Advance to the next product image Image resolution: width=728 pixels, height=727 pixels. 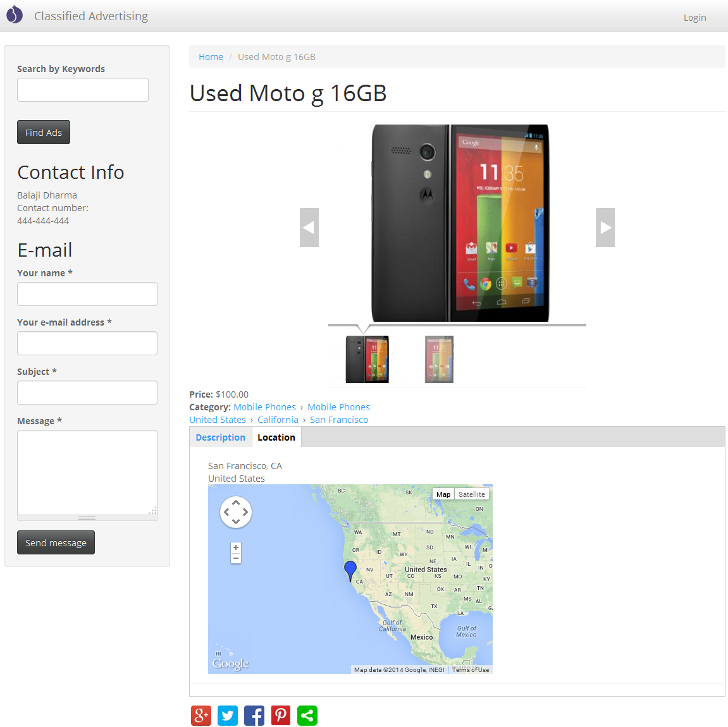pos(605,228)
